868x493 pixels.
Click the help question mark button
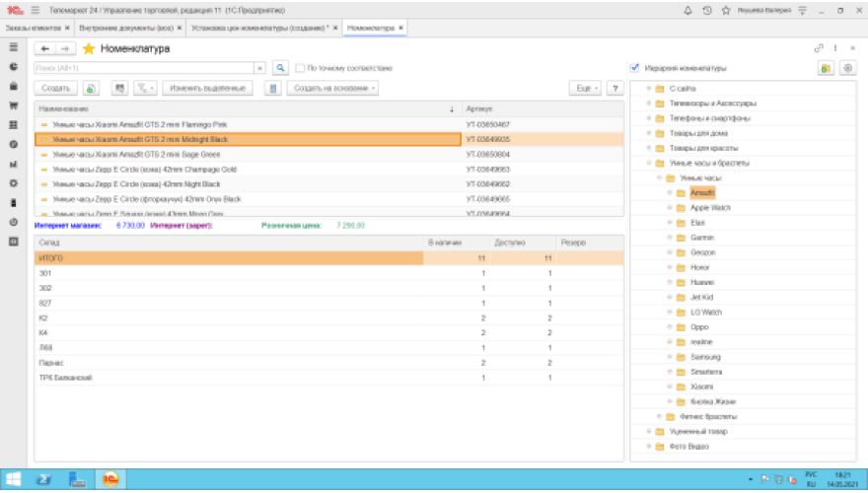(x=615, y=88)
